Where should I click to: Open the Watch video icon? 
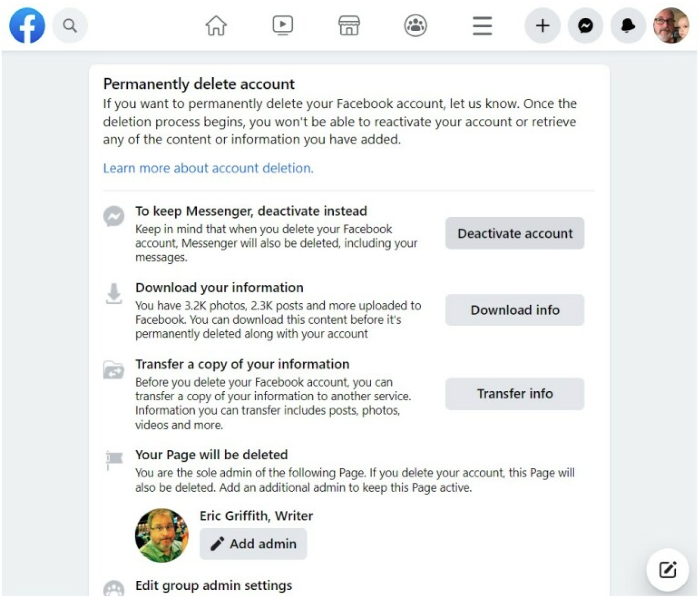pyautogui.click(x=282, y=26)
